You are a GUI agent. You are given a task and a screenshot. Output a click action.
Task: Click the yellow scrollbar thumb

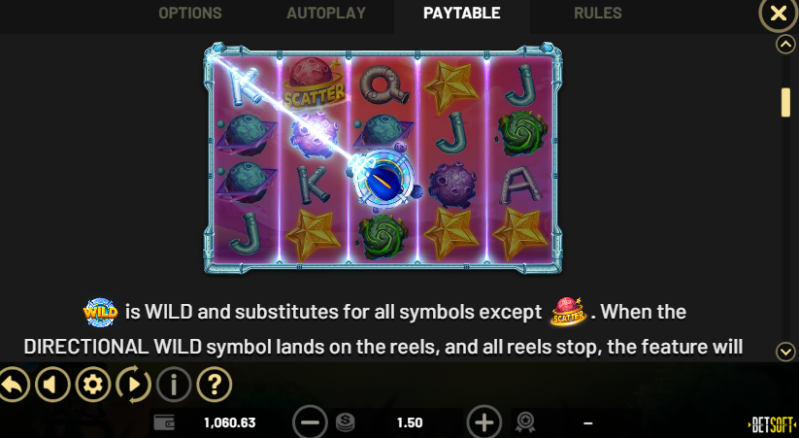click(x=785, y=102)
